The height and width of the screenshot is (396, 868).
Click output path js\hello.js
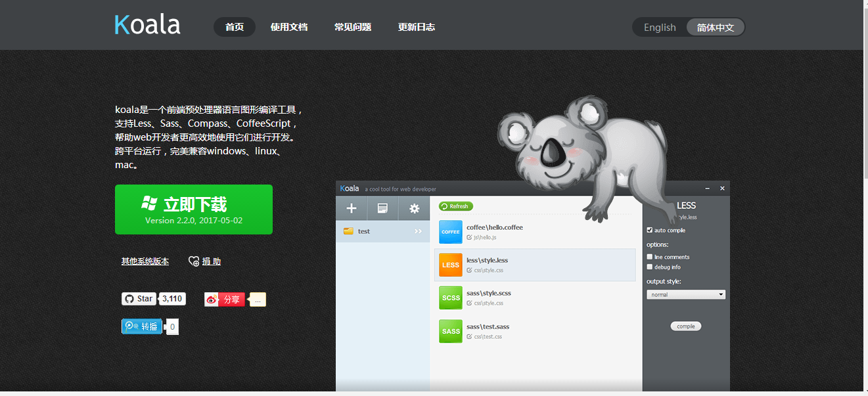point(485,237)
